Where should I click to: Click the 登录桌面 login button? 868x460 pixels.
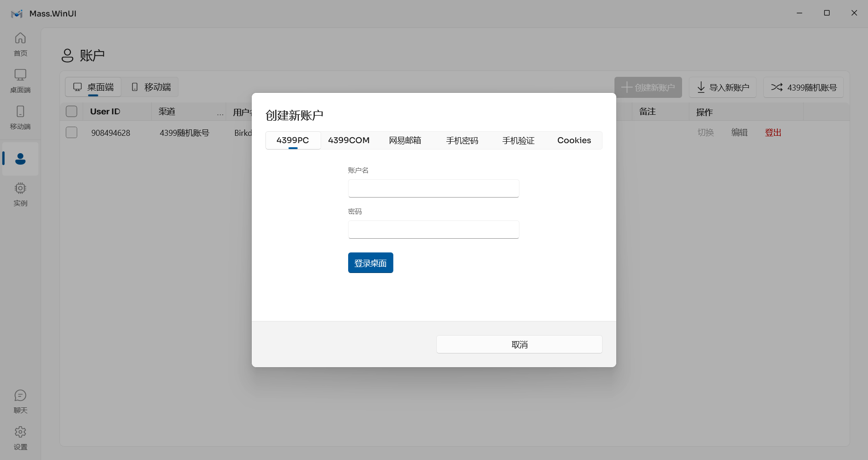(370, 263)
